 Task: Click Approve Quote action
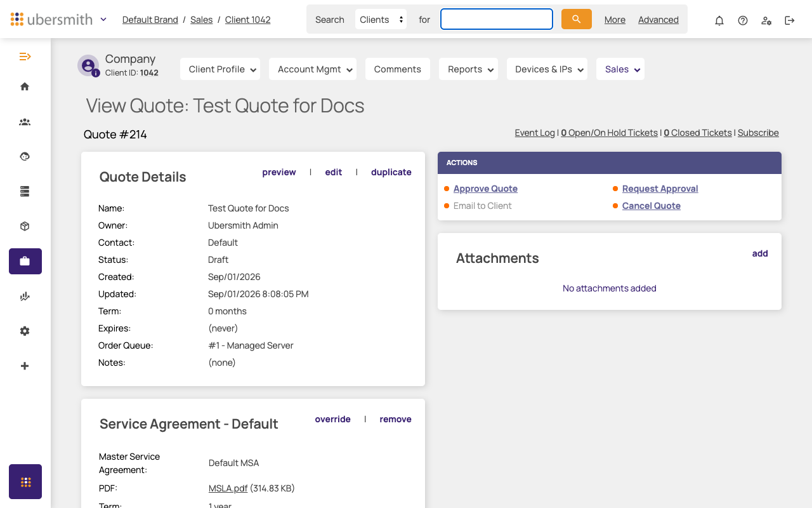[x=485, y=189]
